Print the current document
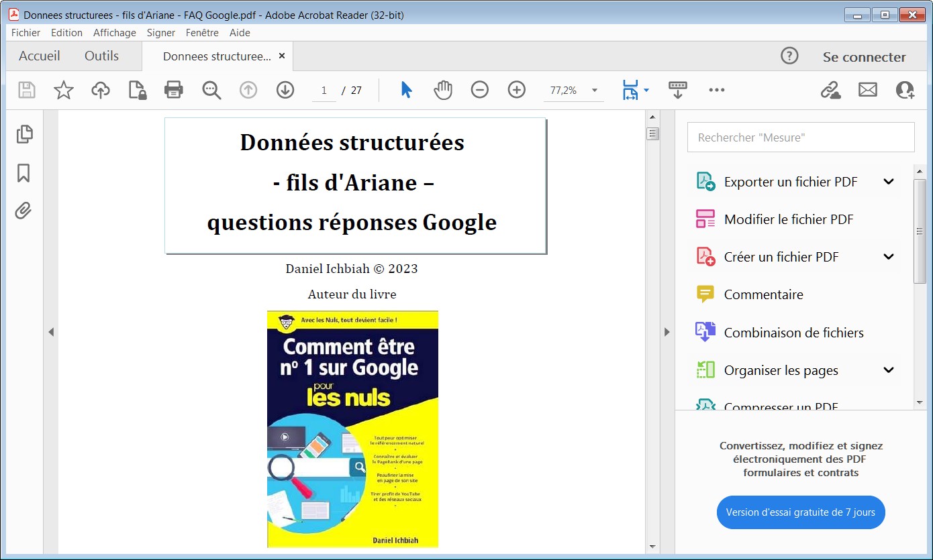Image resolution: width=933 pixels, height=560 pixels. tap(174, 90)
